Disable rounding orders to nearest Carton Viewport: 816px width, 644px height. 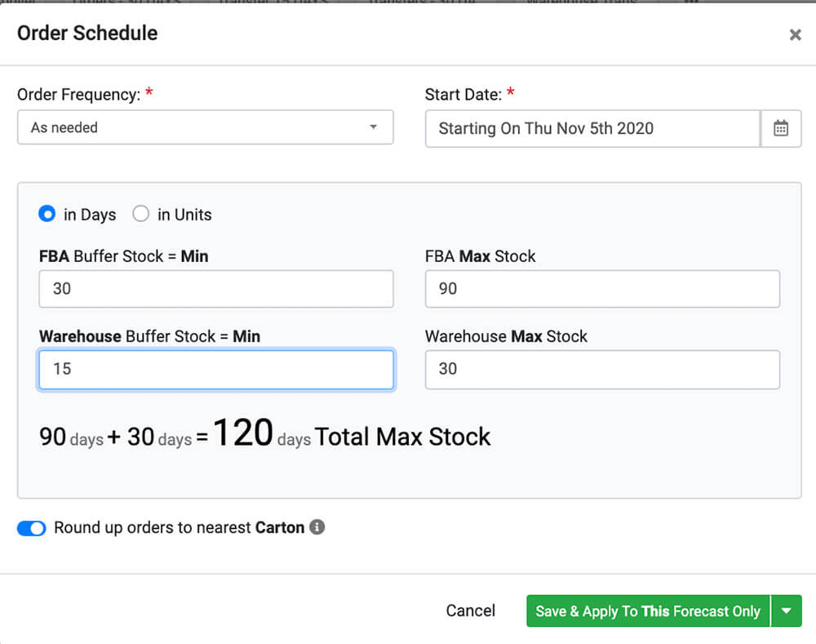(x=31, y=528)
